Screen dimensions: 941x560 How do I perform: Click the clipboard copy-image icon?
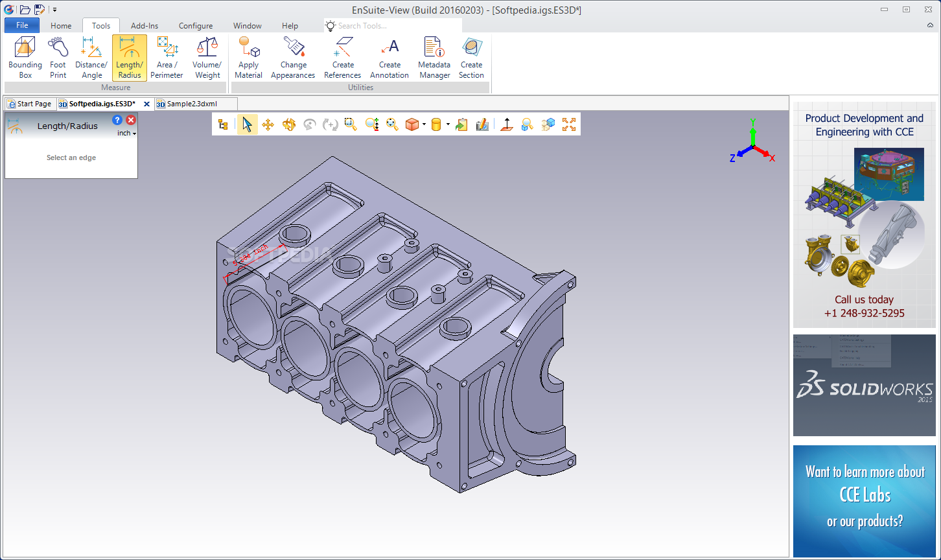click(461, 124)
